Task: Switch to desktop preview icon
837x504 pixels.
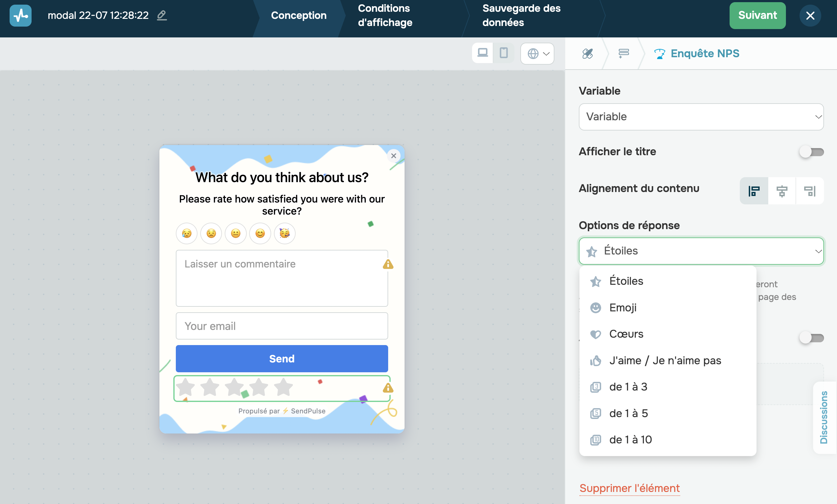Action: 482,53
